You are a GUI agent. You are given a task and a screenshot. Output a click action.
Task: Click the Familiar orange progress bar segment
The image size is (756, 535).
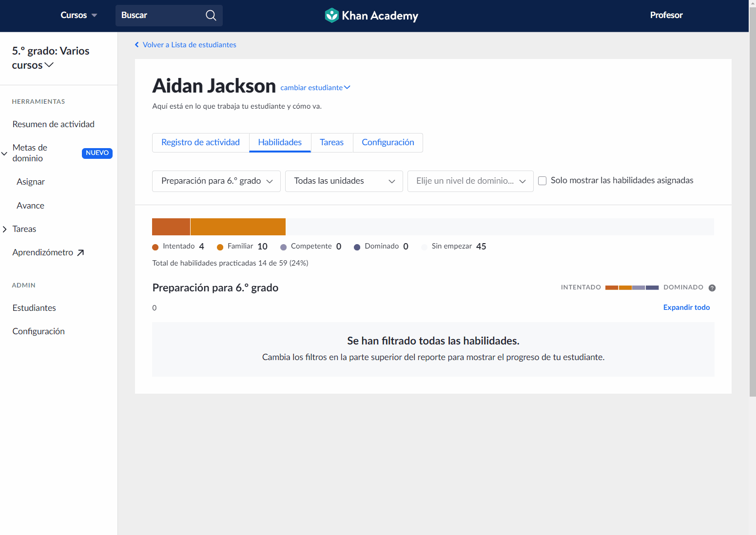tap(238, 227)
